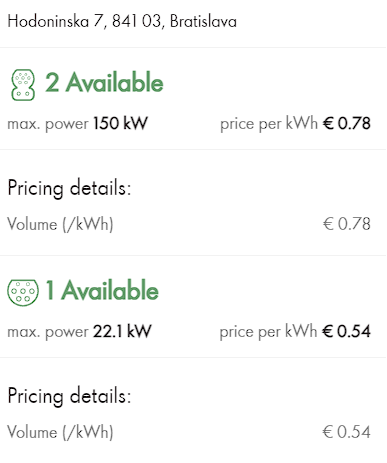This screenshot has height=463, width=387.
Task: Click the CCS combo connector icon
Action: (x=23, y=85)
